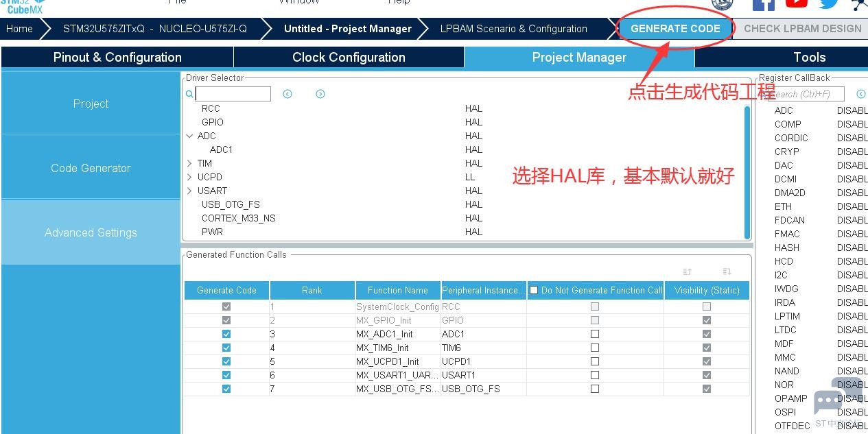Click the MX_TIM6_Init function name cell
Image resolution: width=868 pixels, height=434 pixels.
[x=397, y=348]
